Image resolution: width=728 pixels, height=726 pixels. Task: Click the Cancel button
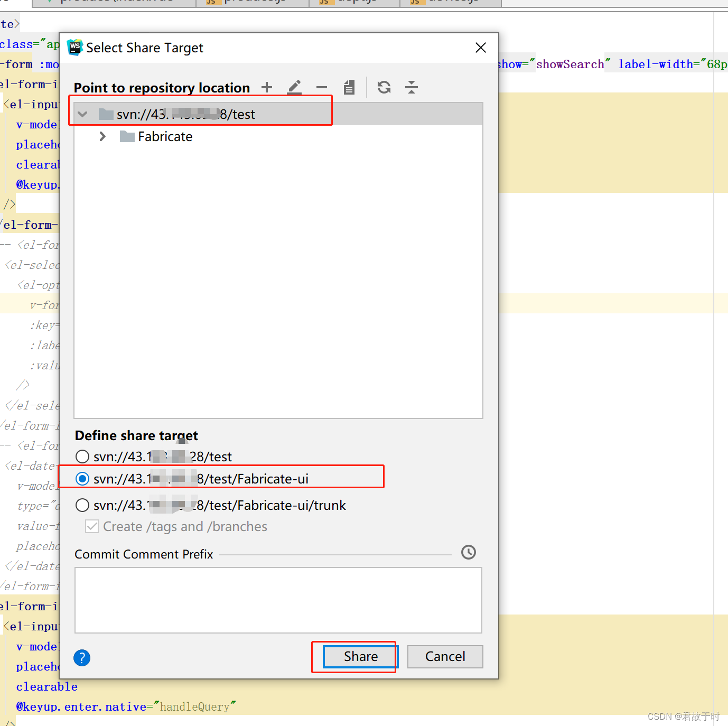pos(445,656)
